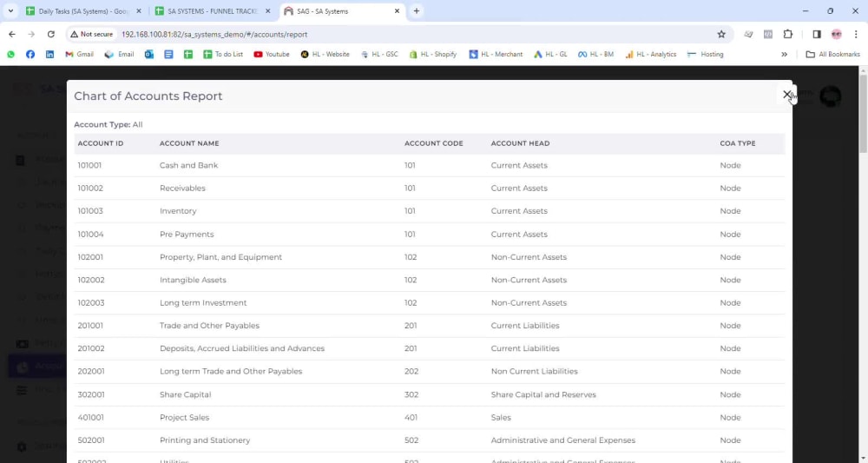Select the Cash and Bank account name
This screenshot has height=463, width=868.
pos(188,165)
